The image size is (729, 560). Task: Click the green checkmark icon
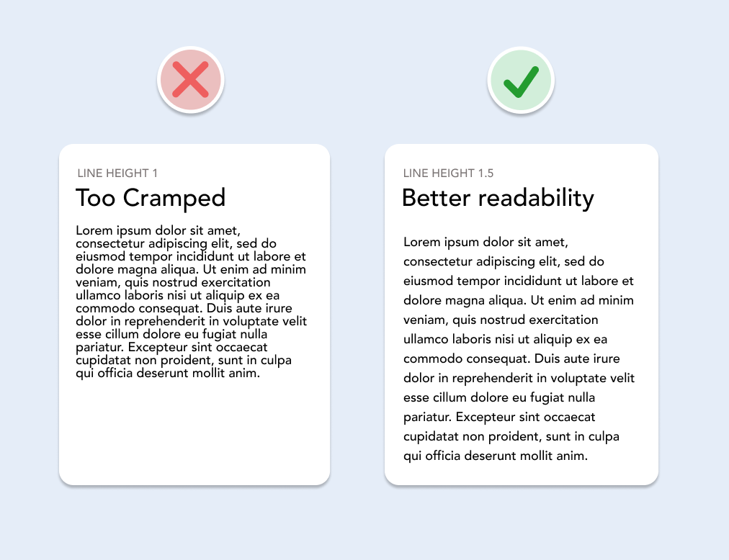522,80
